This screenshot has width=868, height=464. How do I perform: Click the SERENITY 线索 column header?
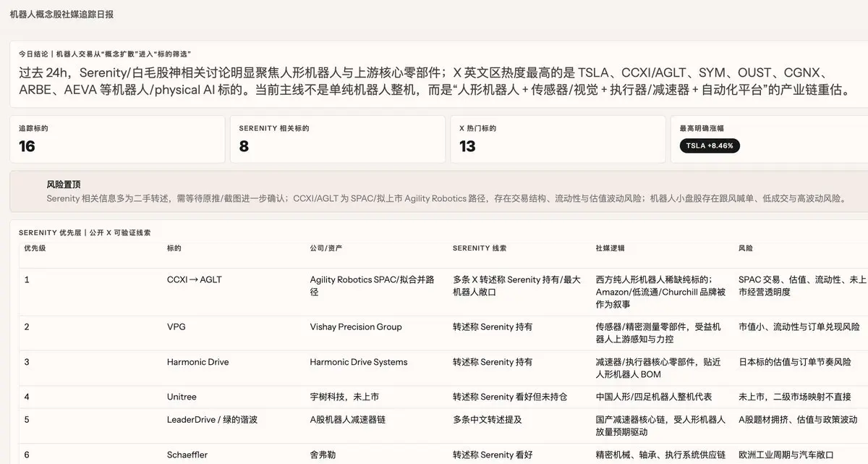coord(480,248)
